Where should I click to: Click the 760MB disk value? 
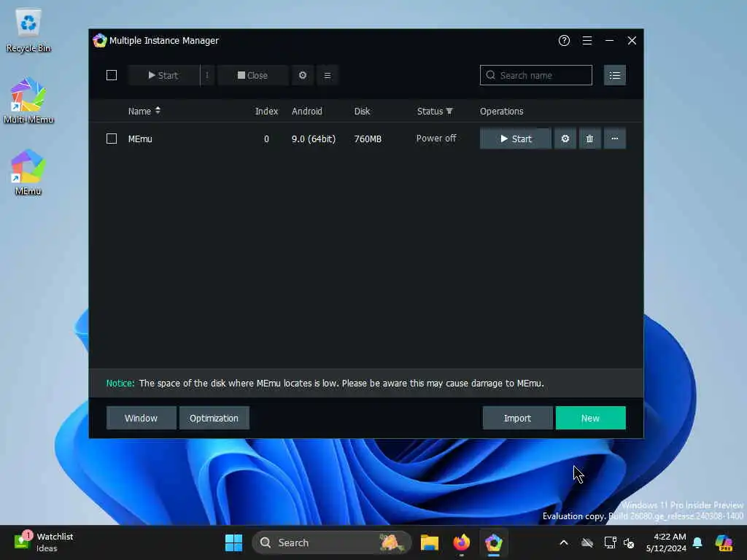click(368, 139)
